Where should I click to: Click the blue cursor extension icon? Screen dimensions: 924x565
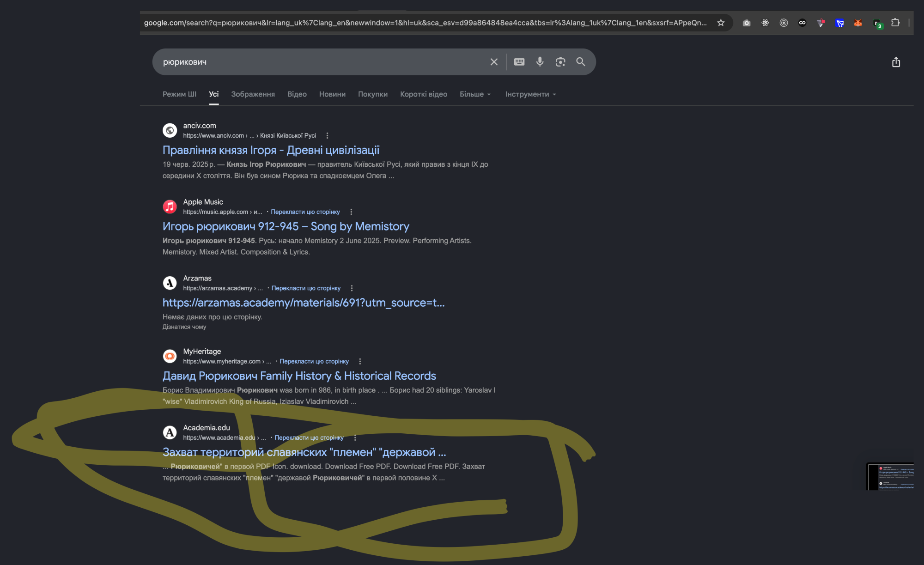[839, 23]
